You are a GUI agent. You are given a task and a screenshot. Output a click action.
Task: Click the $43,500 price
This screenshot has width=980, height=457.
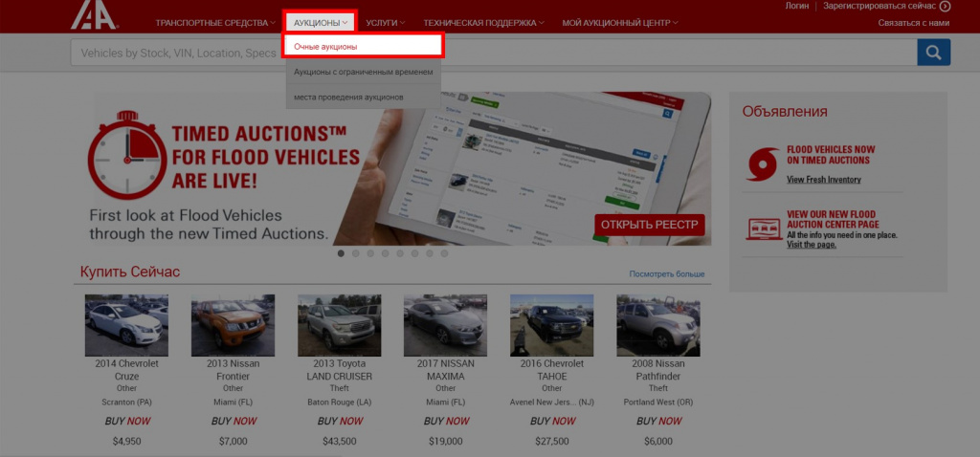pos(340,442)
